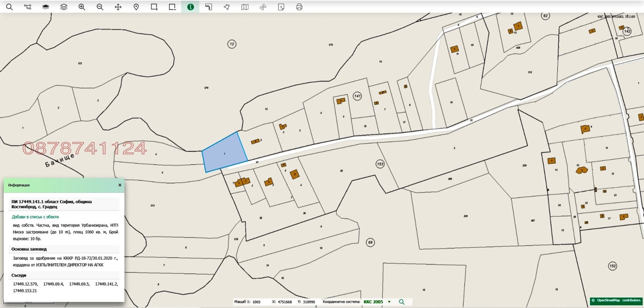Click the search magnifier in the top toolbar
This screenshot has height=308, width=644.
9,7
